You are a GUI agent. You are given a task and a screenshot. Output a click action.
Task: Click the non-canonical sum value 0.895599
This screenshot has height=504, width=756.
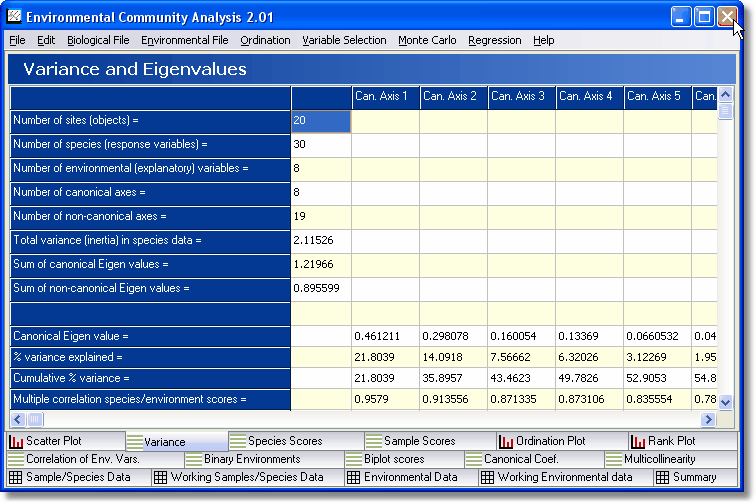(x=321, y=289)
